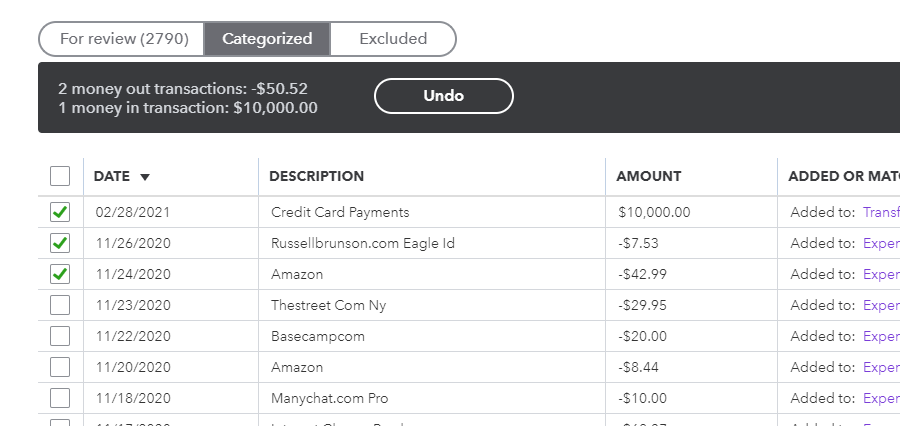Go to the Excluded tab
The height and width of the screenshot is (426, 900).
(393, 39)
